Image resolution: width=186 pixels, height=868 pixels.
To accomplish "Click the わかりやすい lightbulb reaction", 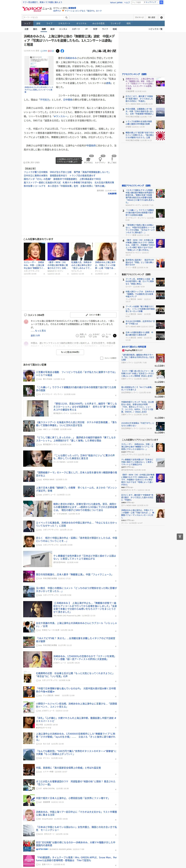I will pyautogui.click(x=100, y=160).
